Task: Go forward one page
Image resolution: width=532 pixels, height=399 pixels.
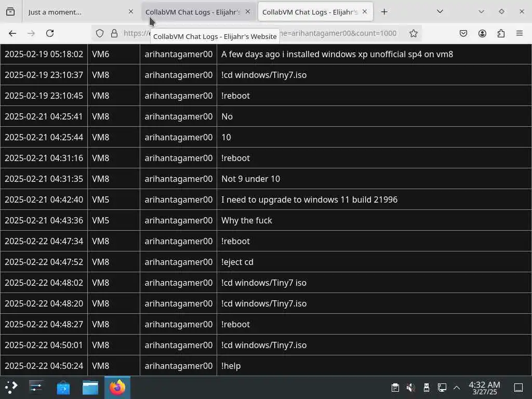Action: pos(31,33)
